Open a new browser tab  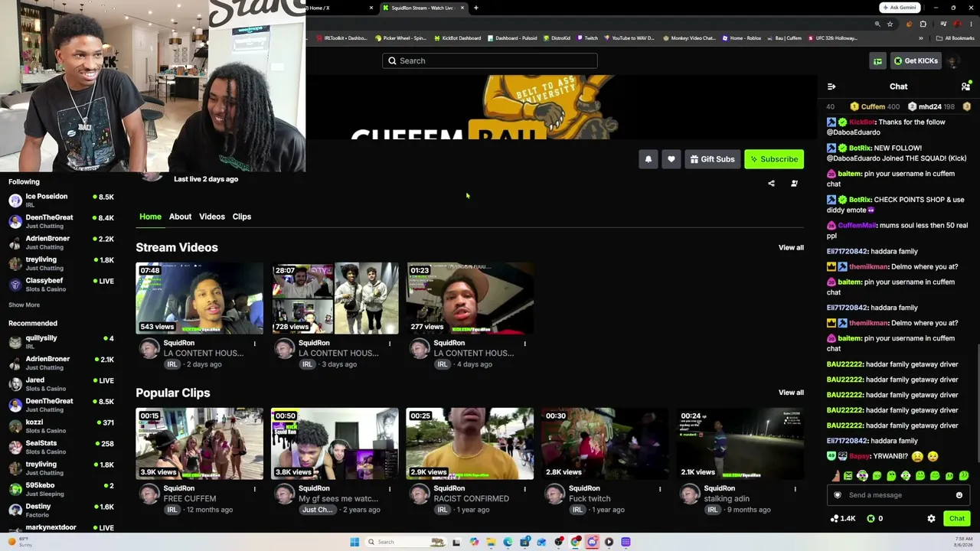tap(476, 8)
